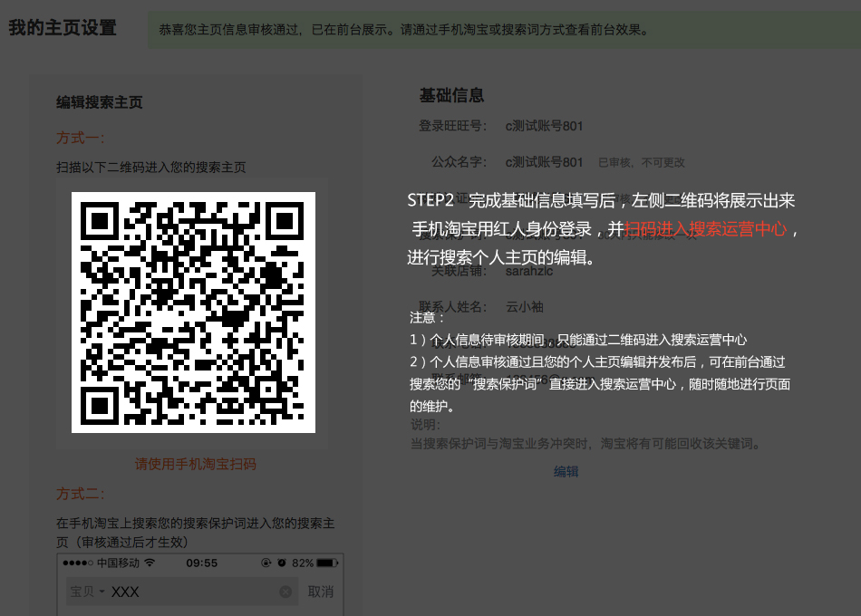Click the XXX search input field
The image size is (861, 616).
[x=181, y=592]
